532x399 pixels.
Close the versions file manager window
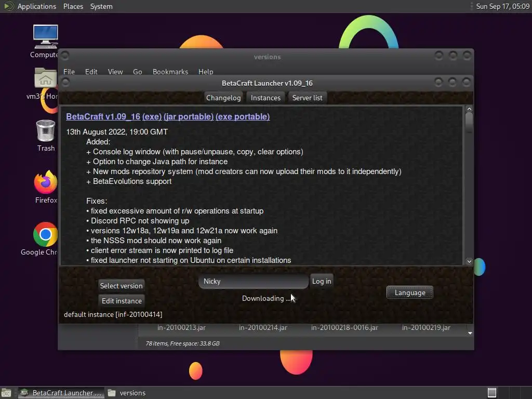[467, 55]
